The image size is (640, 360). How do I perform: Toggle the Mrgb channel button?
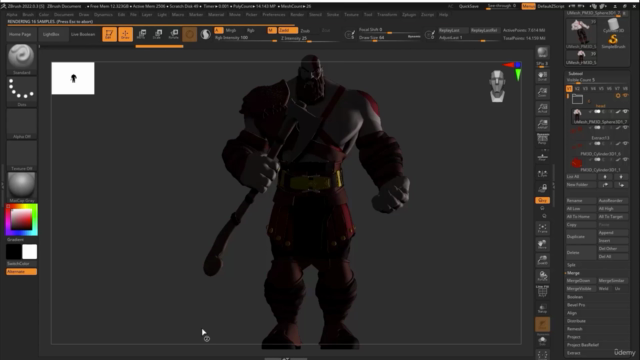tap(231, 30)
